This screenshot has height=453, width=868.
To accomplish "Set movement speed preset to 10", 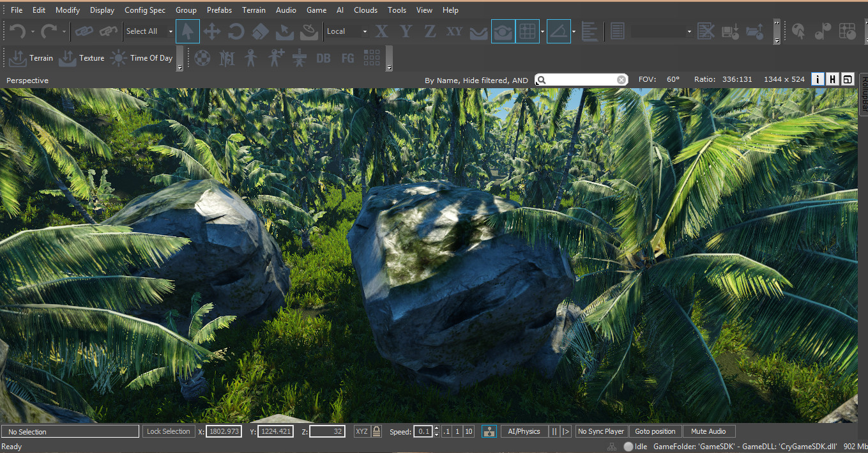I will [x=469, y=431].
